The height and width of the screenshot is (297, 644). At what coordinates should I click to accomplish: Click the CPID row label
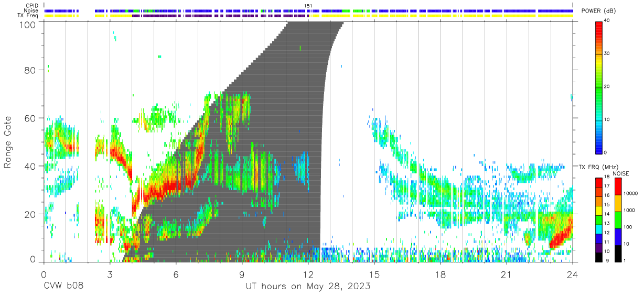(x=31, y=6)
